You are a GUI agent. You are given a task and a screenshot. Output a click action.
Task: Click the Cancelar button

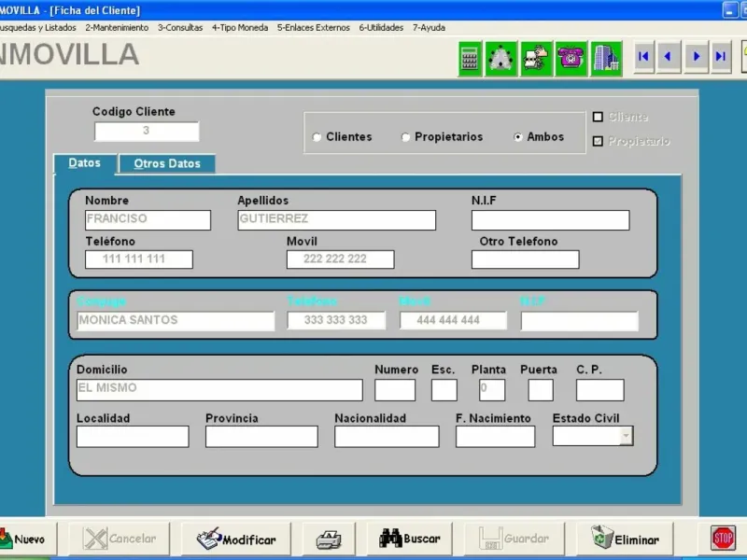(120, 539)
